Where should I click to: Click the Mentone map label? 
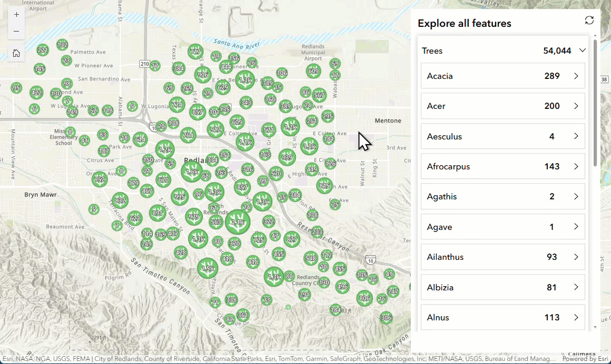coord(388,120)
